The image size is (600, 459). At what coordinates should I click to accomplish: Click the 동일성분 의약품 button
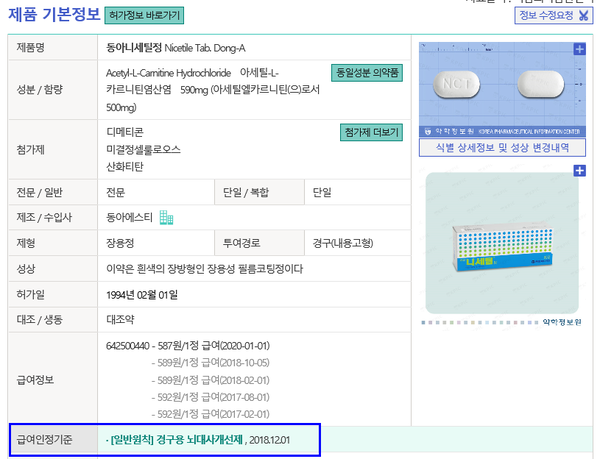(367, 73)
